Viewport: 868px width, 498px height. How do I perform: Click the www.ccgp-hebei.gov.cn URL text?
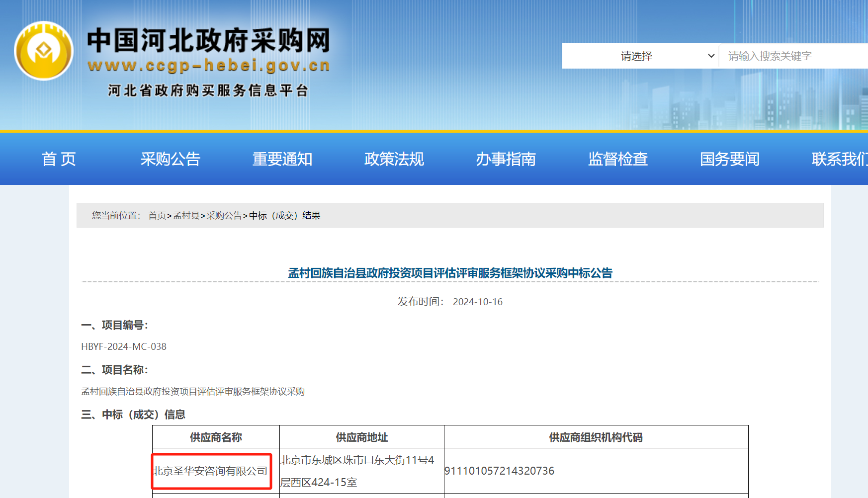click(x=209, y=66)
